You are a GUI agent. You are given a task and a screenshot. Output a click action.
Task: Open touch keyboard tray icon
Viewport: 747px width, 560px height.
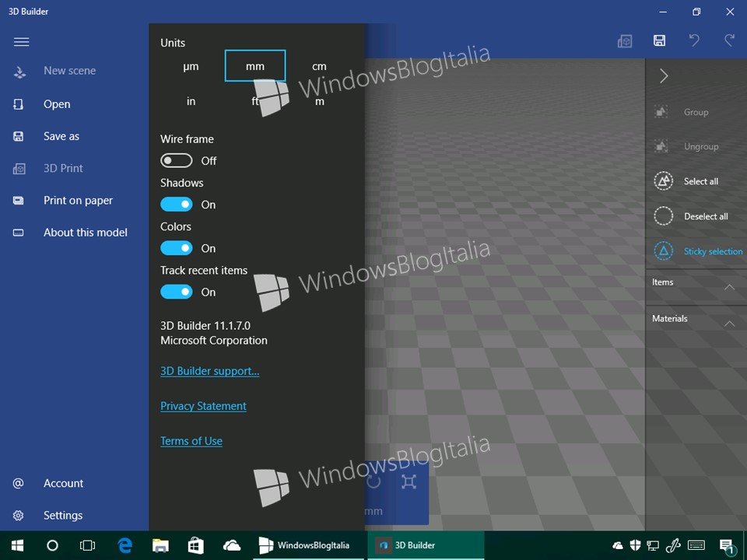(696, 545)
